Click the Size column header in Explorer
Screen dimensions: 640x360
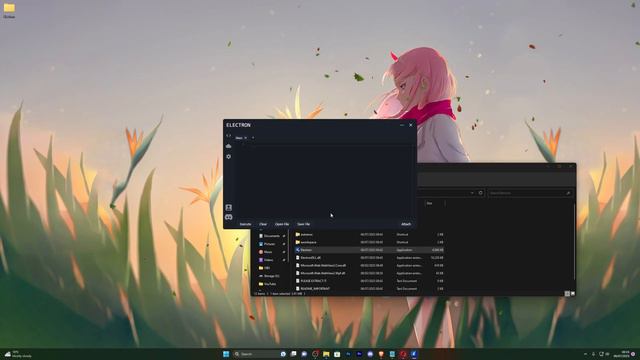pos(429,203)
